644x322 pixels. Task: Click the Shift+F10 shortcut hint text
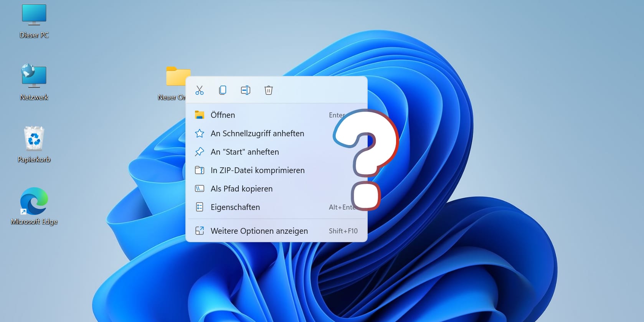tap(343, 231)
